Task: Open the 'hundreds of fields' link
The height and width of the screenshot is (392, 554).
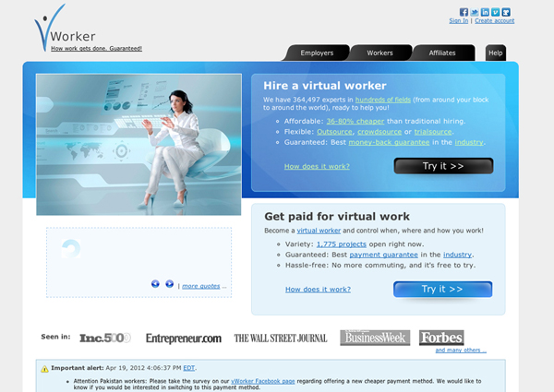Action: coord(383,100)
